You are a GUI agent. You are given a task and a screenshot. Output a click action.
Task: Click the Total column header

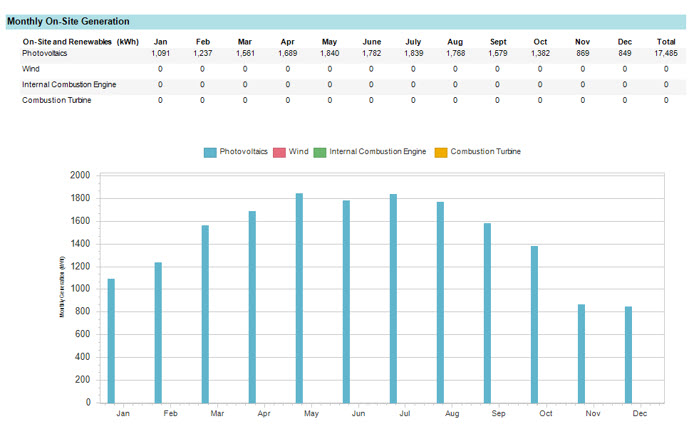[666, 42]
